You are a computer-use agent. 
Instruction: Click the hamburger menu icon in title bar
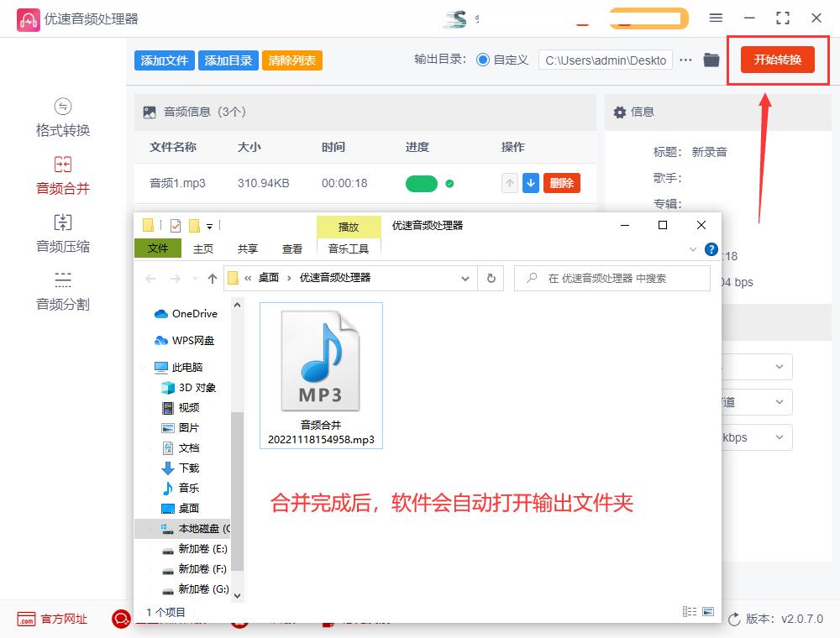(x=717, y=17)
